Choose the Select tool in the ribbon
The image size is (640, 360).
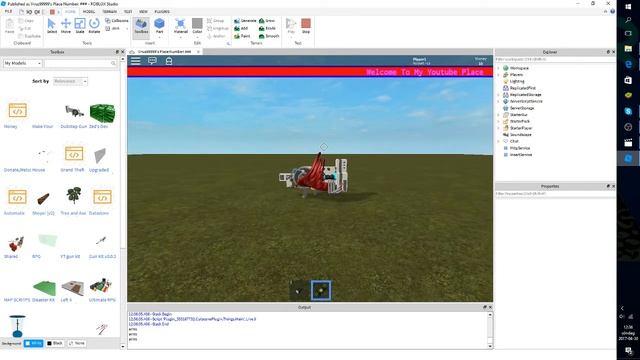coord(51,25)
